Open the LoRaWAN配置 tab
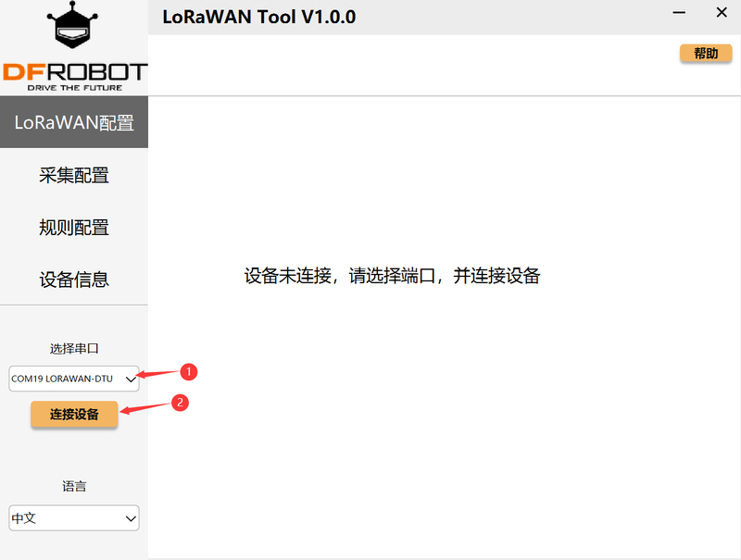This screenshot has width=741, height=560. 74,123
